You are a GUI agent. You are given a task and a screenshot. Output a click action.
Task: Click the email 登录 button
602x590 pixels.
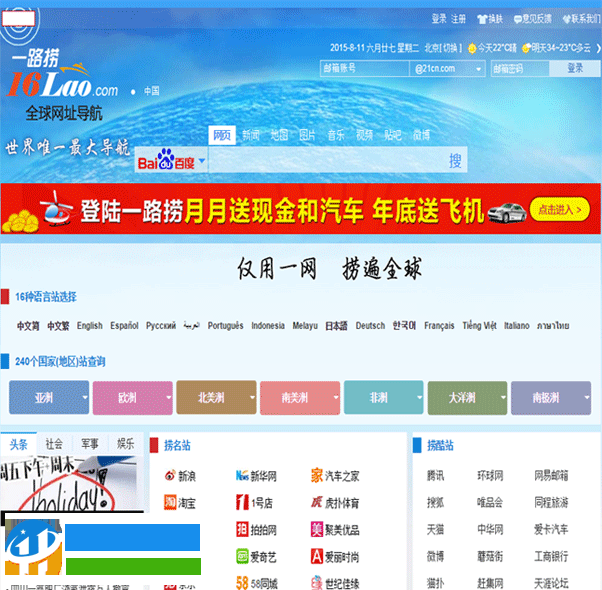point(575,69)
